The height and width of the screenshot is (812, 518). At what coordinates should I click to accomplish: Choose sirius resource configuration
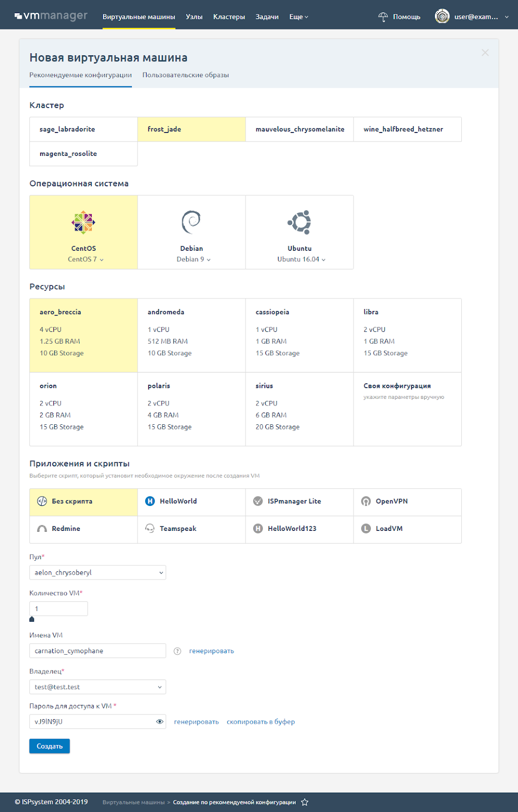pyautogui.click(x=300, y=410)
